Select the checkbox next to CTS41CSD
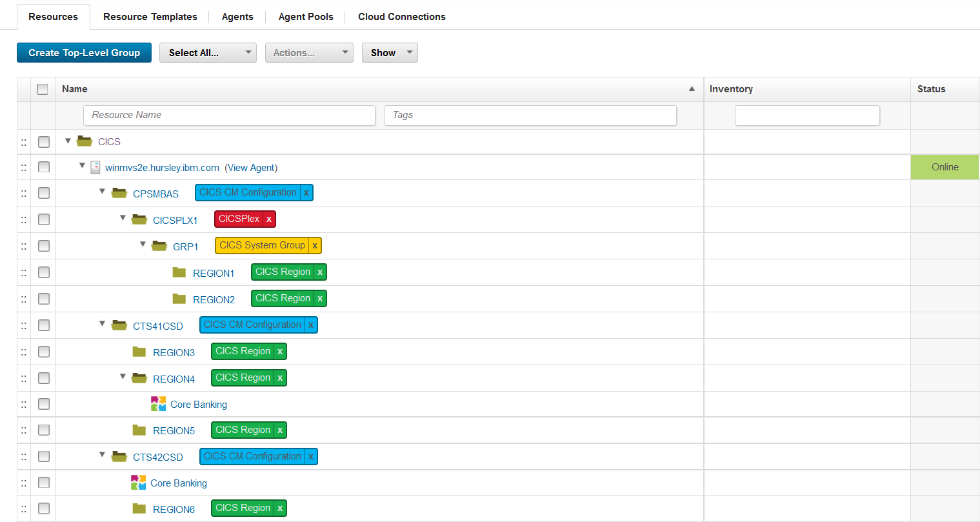The width and height of the screenshot is (980, 522). [44, 325]
